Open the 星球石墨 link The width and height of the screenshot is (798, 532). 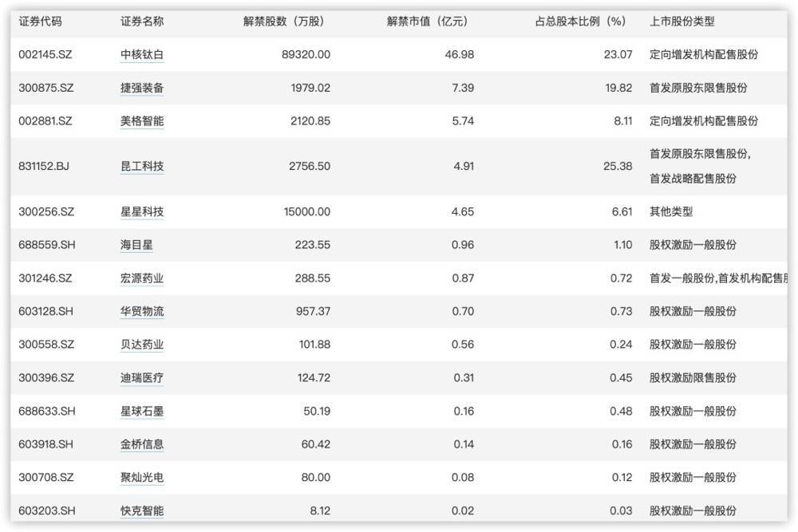point(142,412)
